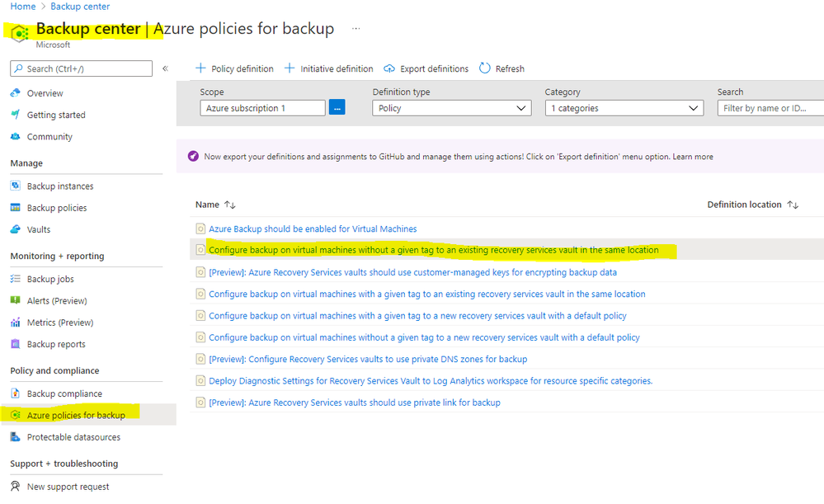
Task: Open Community in the sidebar
Action: coord(49,137)
